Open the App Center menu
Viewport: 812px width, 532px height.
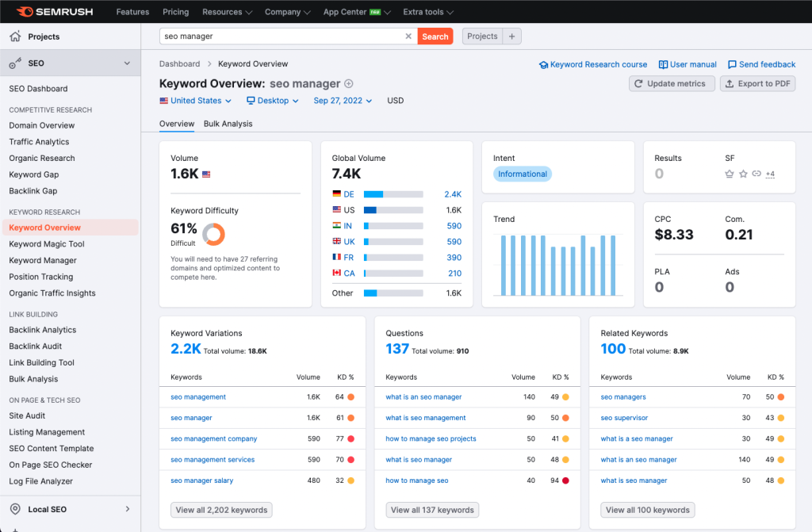[357, 12]
